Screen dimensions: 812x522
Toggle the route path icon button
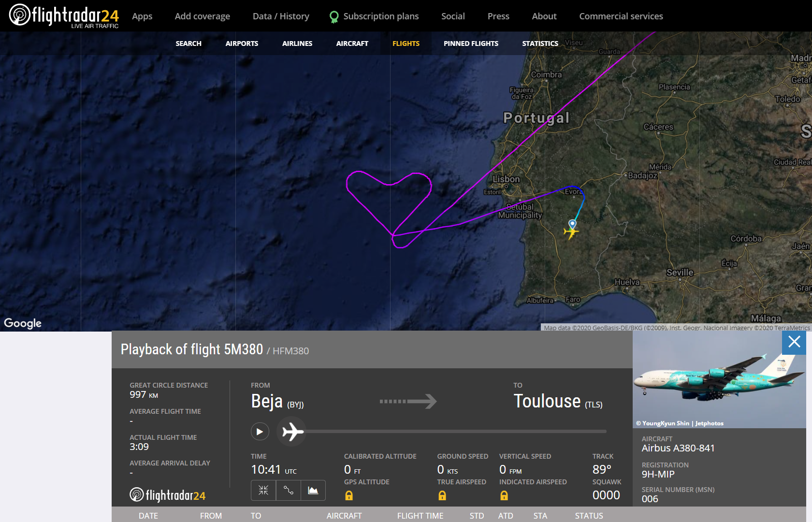[x=289, y=490]
